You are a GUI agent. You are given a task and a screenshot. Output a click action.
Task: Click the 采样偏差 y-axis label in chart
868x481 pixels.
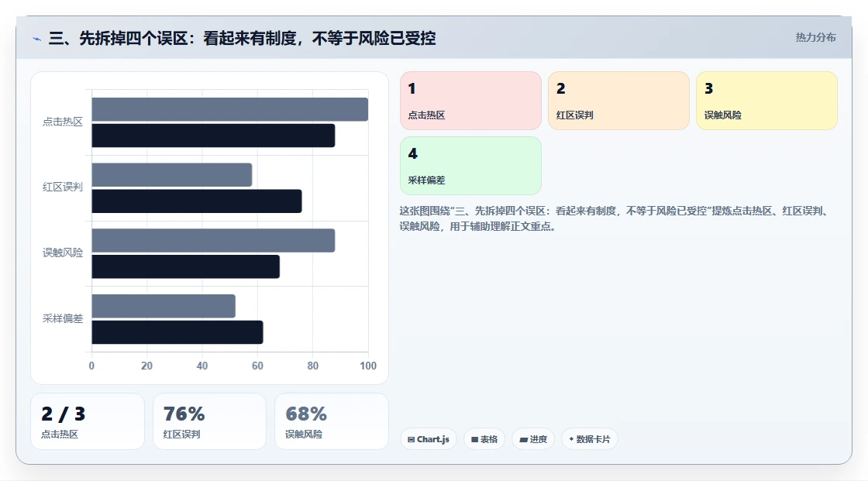(x=63, y=319)
